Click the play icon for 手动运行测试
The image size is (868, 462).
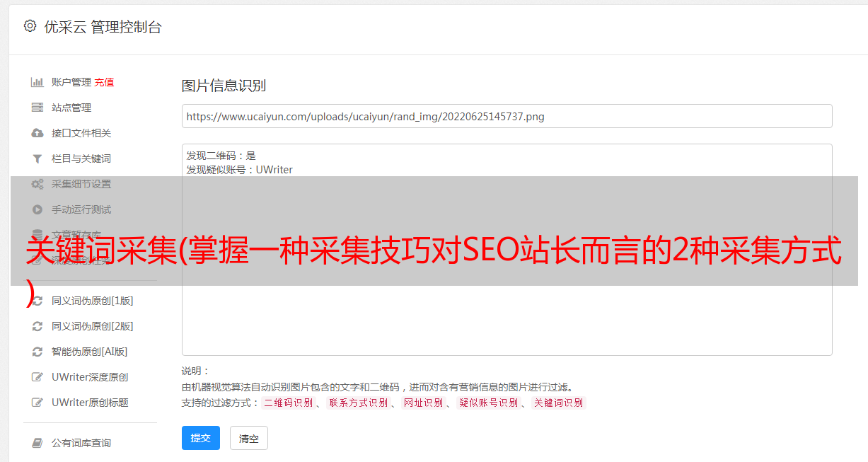pos(37,209)
